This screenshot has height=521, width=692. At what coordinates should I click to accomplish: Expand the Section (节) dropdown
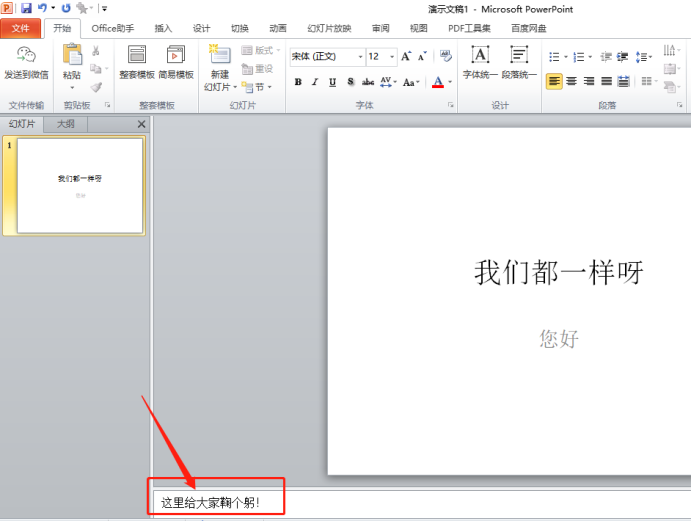[x=258, y=87]
